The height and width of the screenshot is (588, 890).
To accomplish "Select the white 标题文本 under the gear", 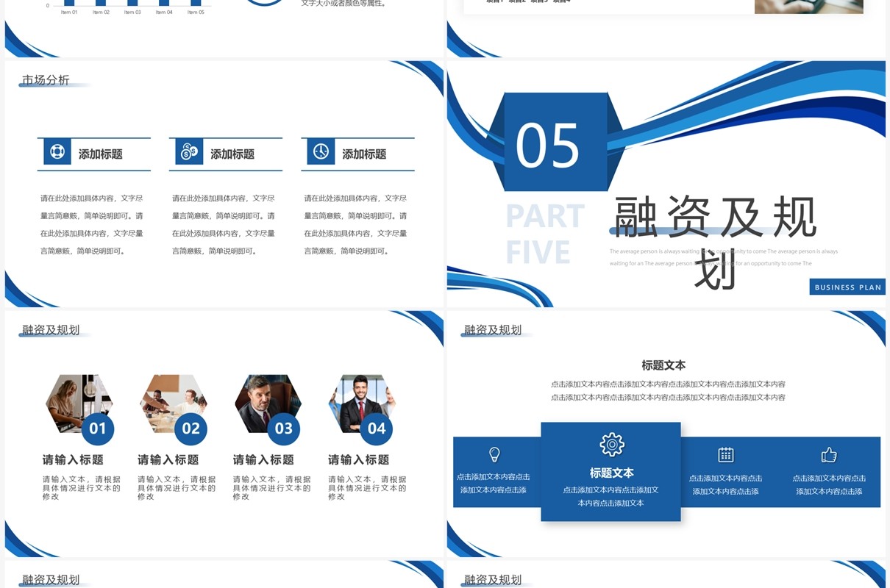I will point(611,473).
